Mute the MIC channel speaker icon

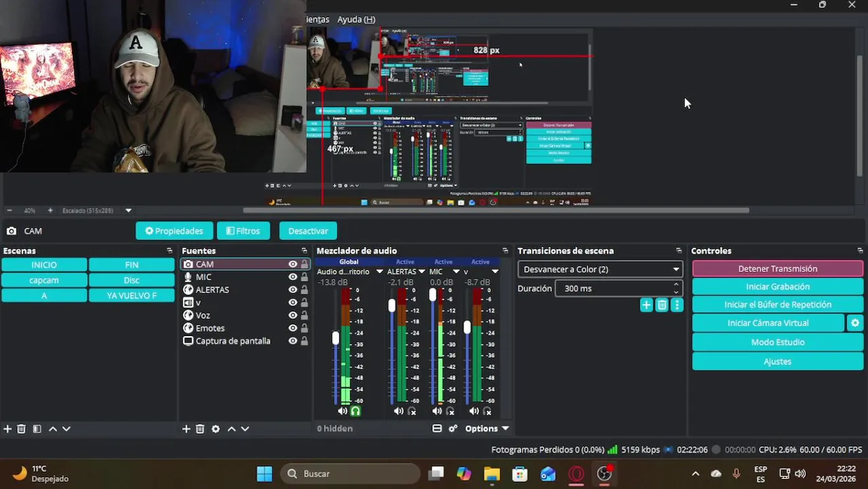coord(437,411)
